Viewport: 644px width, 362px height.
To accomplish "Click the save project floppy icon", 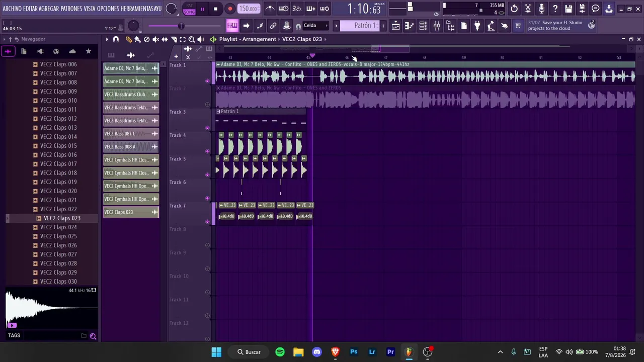I will coord(569,9).
